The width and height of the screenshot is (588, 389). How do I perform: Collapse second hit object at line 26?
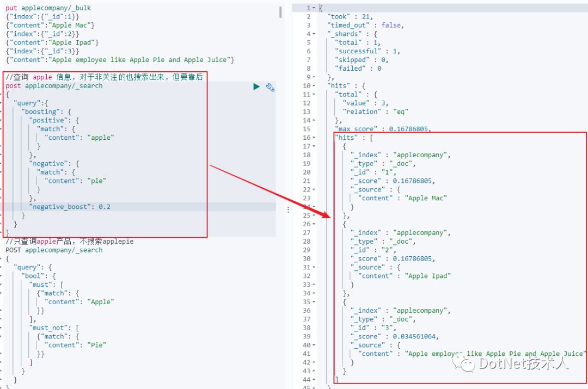tap(314, 224)
